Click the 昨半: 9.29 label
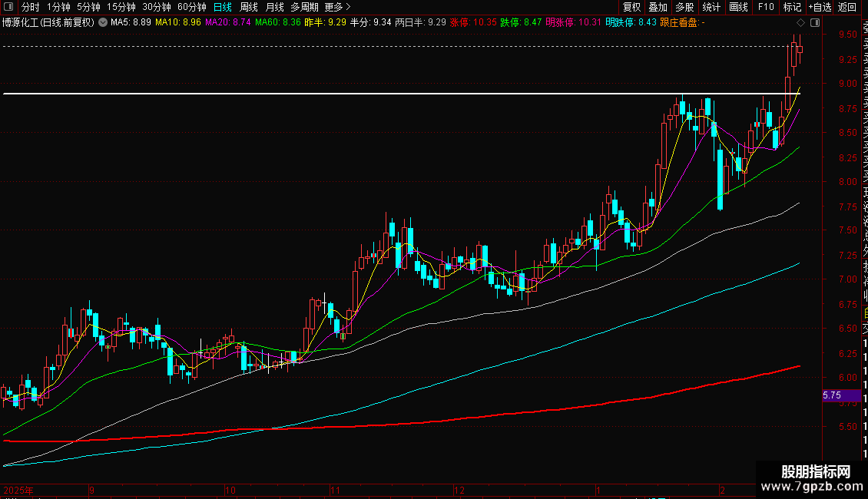868x499 pixels. point(326,23)
